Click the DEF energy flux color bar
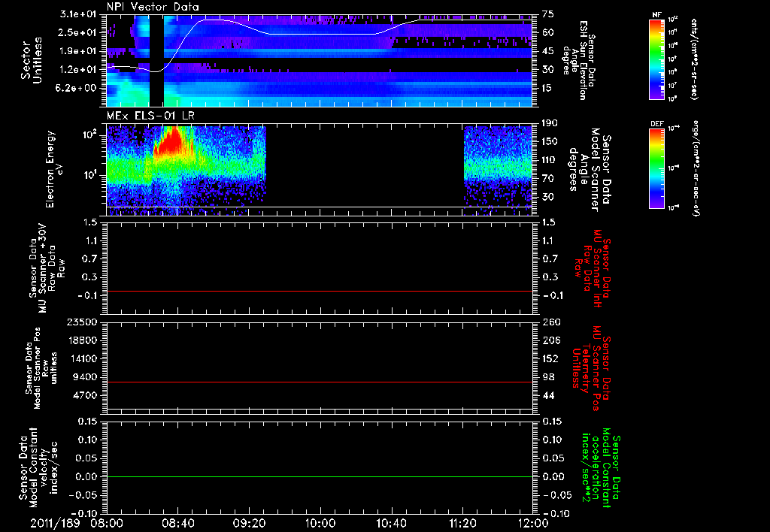770x532 pixels. (656, 168)
